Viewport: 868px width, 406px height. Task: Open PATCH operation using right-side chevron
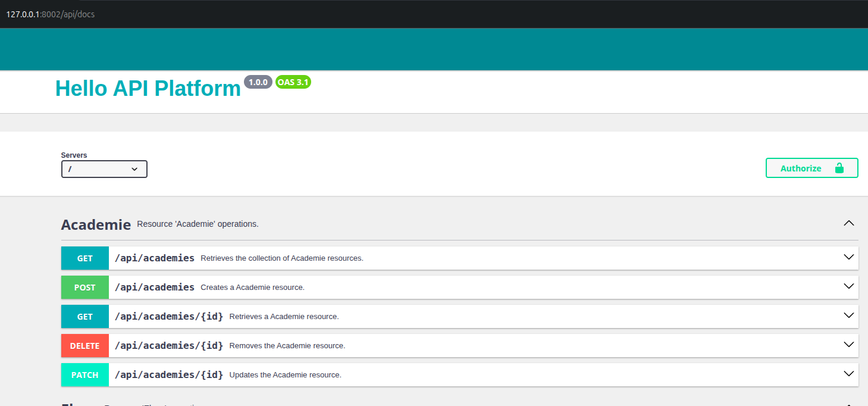tap(849, 374)
